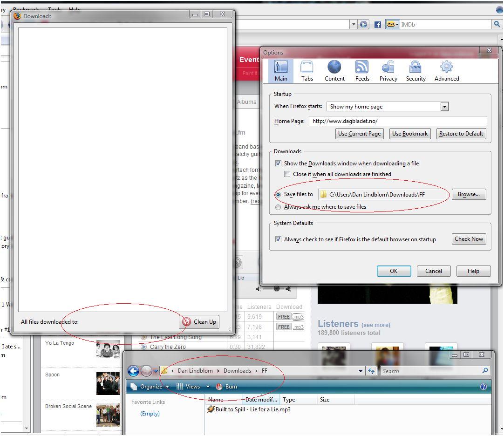Click the Home Page URL field

pos(398,121)
